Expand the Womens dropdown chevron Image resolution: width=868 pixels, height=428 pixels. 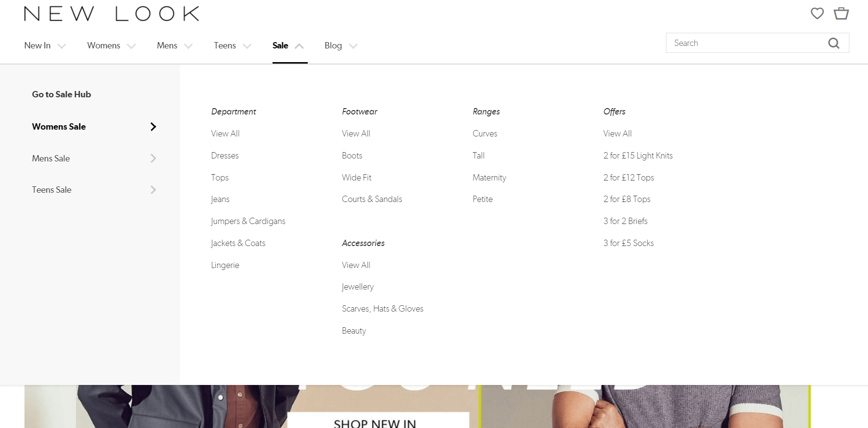(x=131, y=46)
